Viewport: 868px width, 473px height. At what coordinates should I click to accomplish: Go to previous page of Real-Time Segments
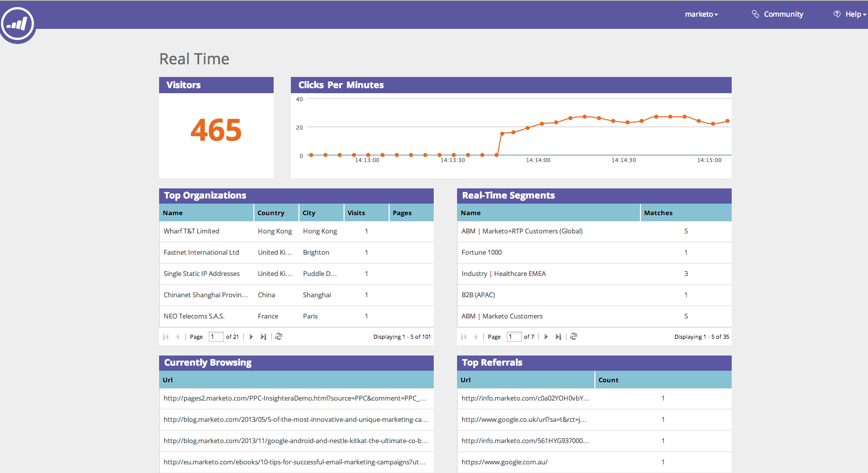pos(475,337)
